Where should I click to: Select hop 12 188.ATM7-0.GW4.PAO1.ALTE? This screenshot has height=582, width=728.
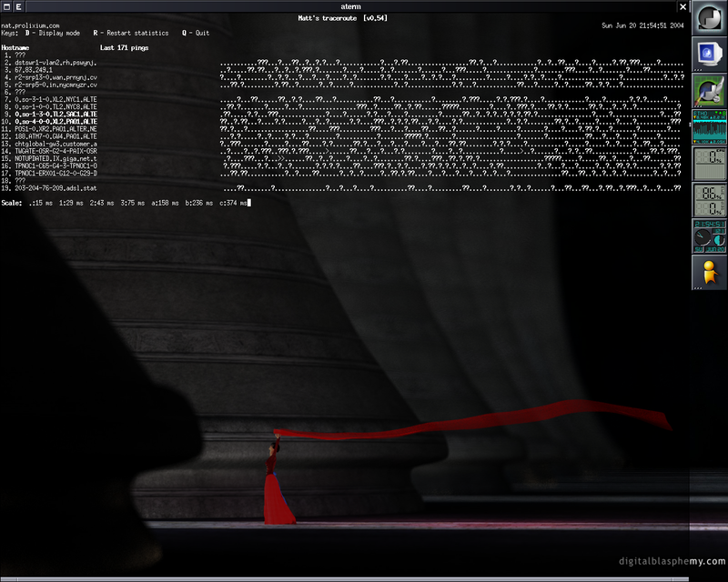pos(50,136)
